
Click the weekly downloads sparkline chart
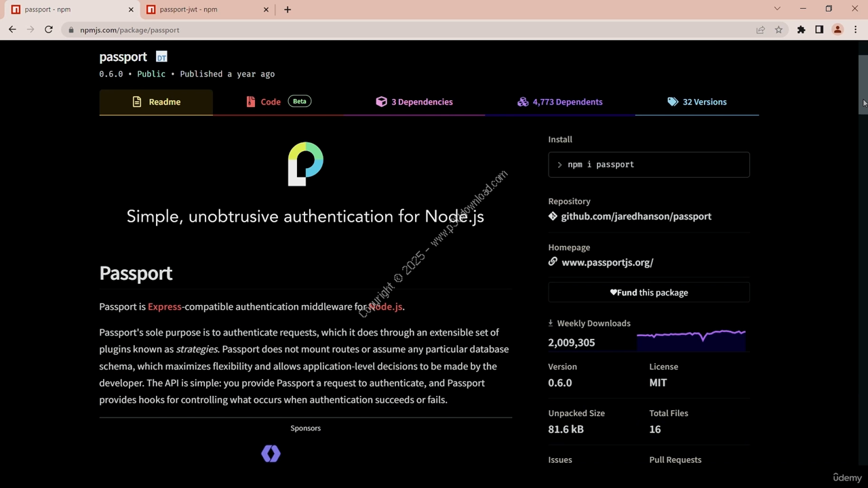point(691,340)
